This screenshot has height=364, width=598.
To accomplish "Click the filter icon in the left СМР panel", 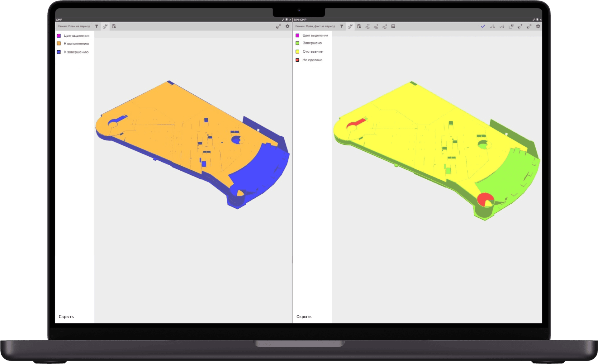I will (97, 26).
